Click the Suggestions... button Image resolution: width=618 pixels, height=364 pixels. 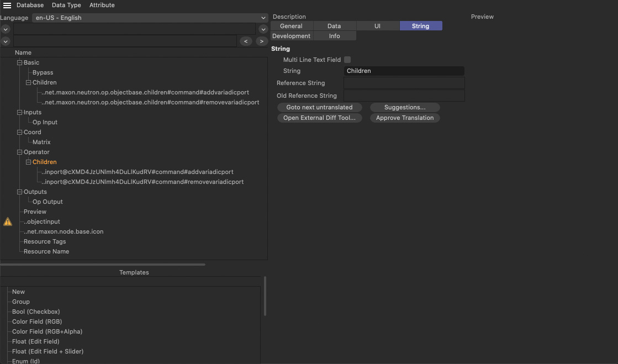(x=405, y=107)
